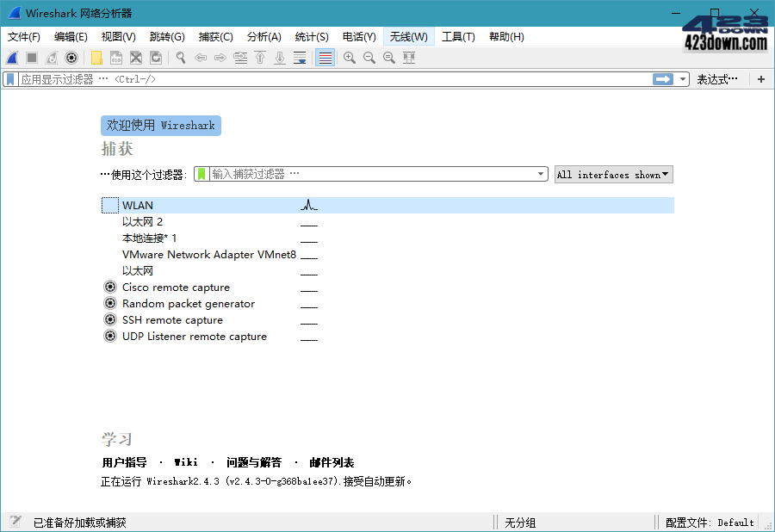Image resolution: width=775 pixels, height=532 pixels.
Task: Click the go forward arrow icon
Action: click(220, 58)
